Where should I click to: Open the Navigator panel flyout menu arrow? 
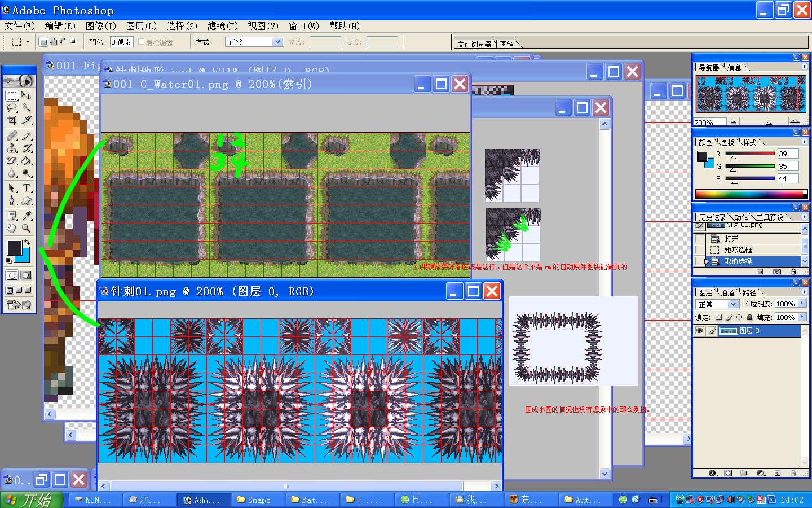(x=804, y=67)
